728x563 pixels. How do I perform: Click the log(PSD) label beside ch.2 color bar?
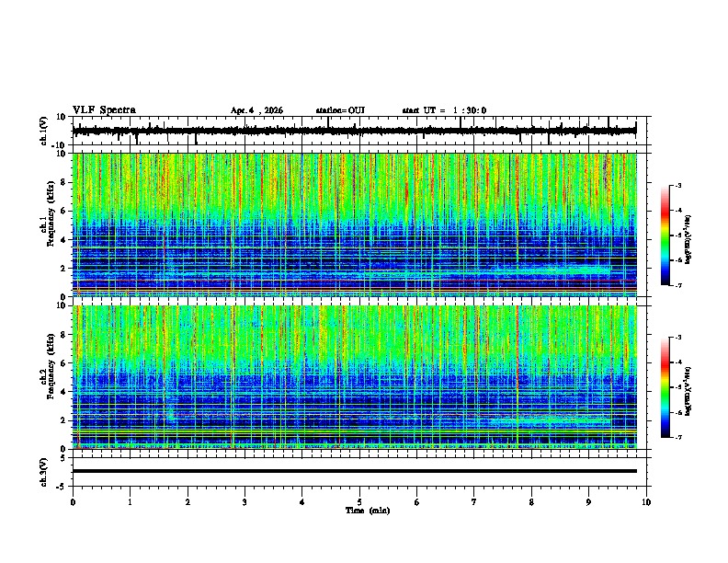[x=688, y=391]
